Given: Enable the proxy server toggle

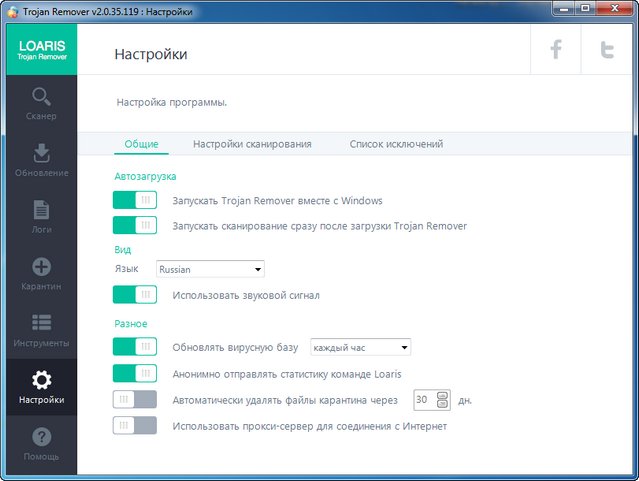Looking at the screenshot, I should [x=135, y=426].
